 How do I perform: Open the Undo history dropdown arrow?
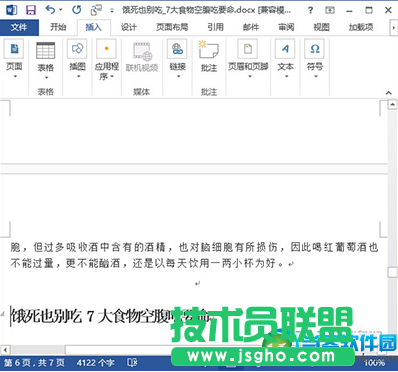pos(61,10)
